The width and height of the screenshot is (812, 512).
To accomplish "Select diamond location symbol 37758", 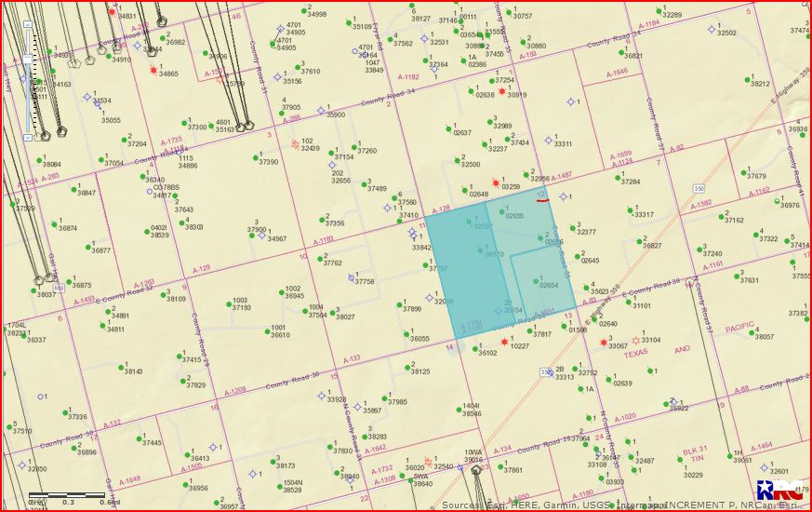I will point(351,277).
